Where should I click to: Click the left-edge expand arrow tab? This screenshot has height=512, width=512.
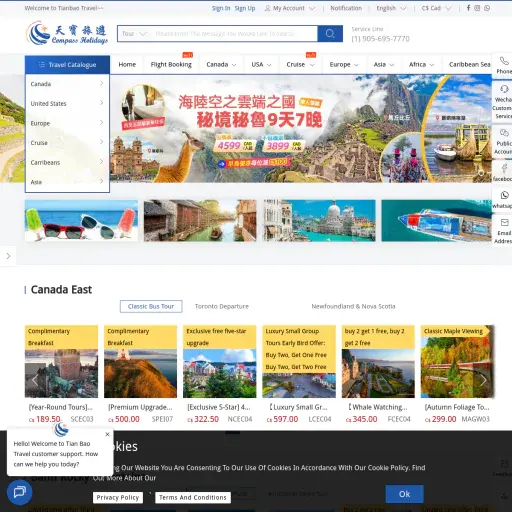tap(8, 256)
